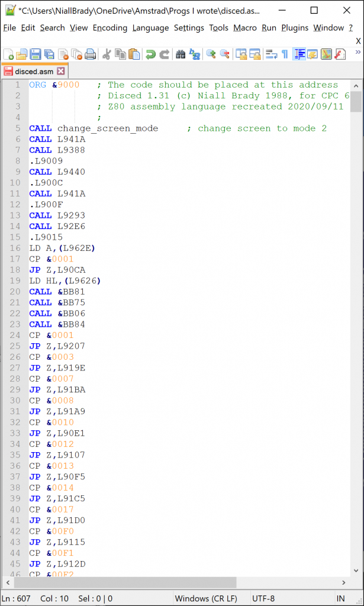Click the UTF-8 encoding status entry
The image size is (364, 606).
coord(263,598)
